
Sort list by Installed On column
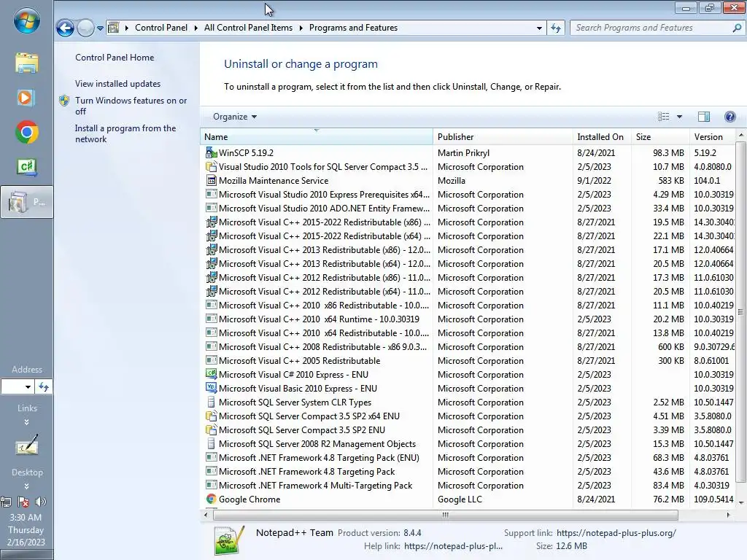tap(602, 136)
